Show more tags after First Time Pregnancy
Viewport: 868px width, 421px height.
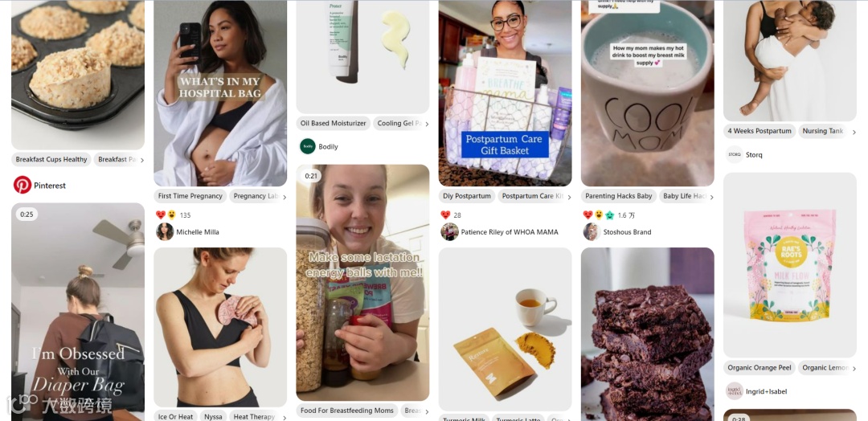click(285, 196)
